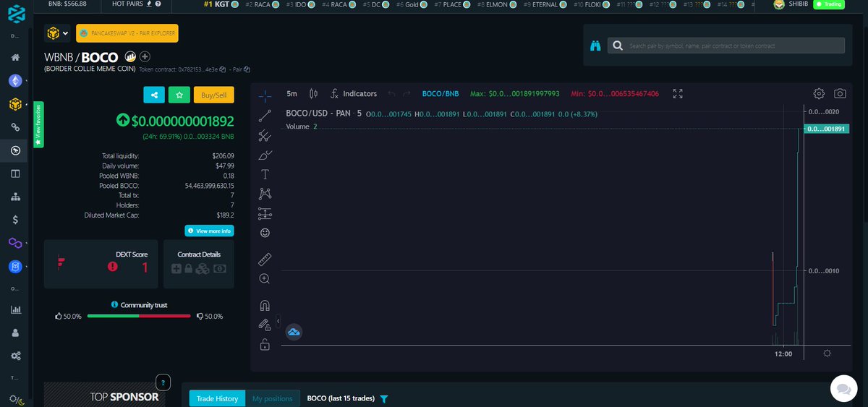
Task: Select the crosshair cursor chart tool
Action: coord(265,95)
